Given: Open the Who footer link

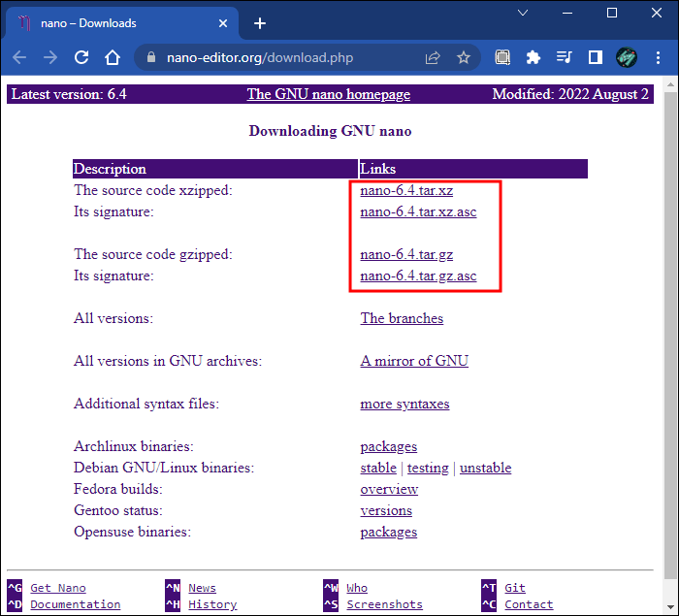Looking at the screenshot, I should 357,588.
